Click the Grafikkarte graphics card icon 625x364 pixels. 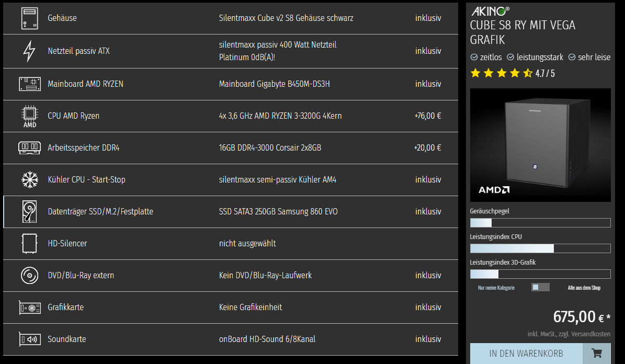point(30,308)
